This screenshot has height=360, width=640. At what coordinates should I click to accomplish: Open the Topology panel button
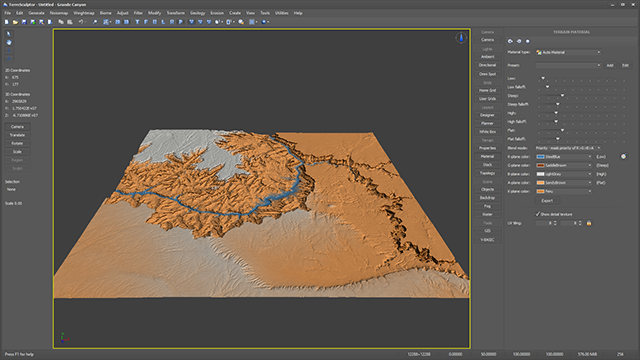tap(487, 173)
